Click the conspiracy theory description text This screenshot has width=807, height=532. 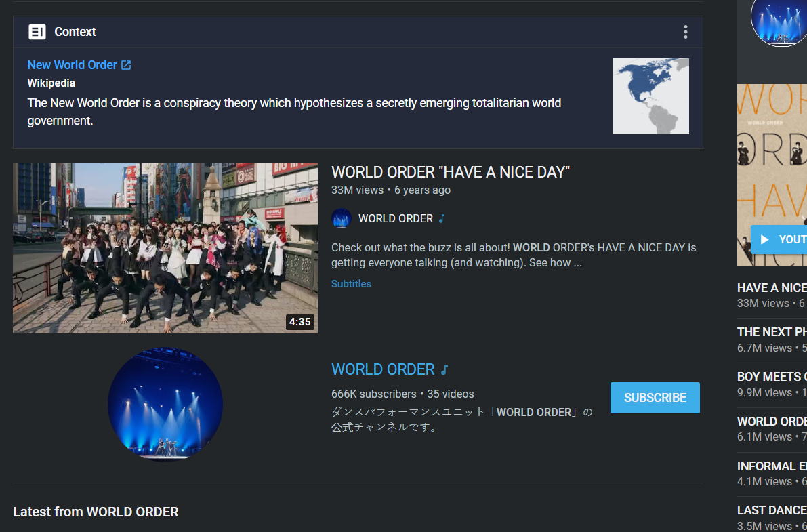[294, 112]
